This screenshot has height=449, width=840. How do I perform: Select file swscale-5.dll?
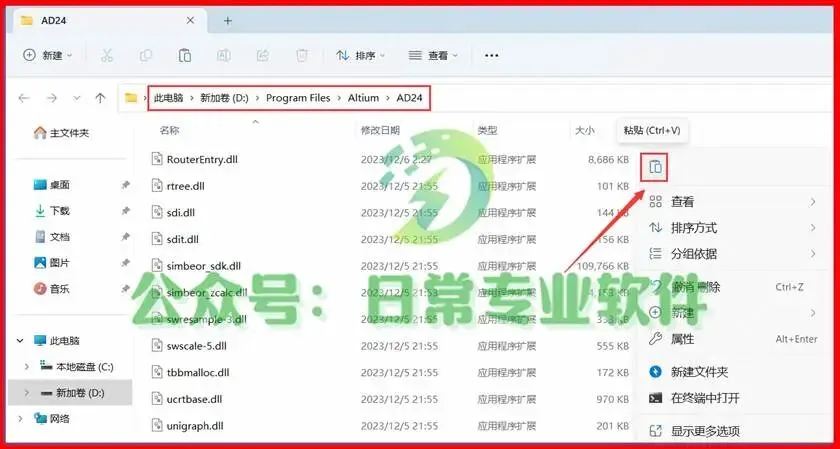197,346
